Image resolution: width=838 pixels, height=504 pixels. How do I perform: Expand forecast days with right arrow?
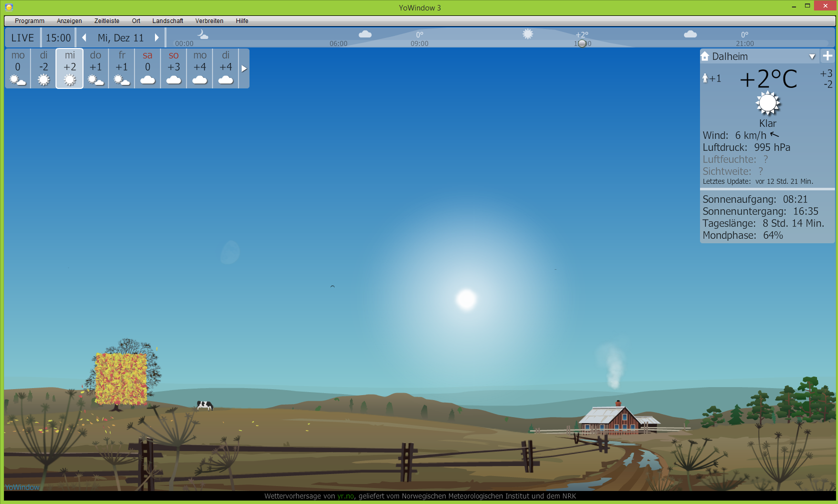click(x=244, y=68)
